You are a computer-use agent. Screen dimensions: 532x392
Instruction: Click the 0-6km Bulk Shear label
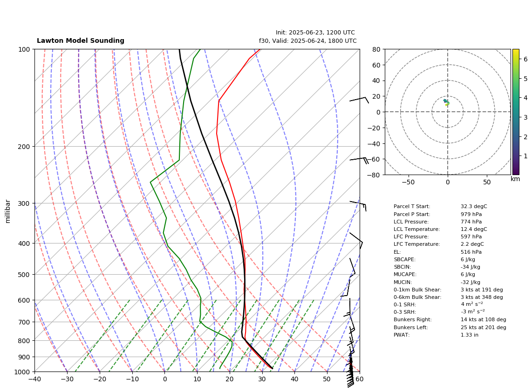[x=417, y=297]
